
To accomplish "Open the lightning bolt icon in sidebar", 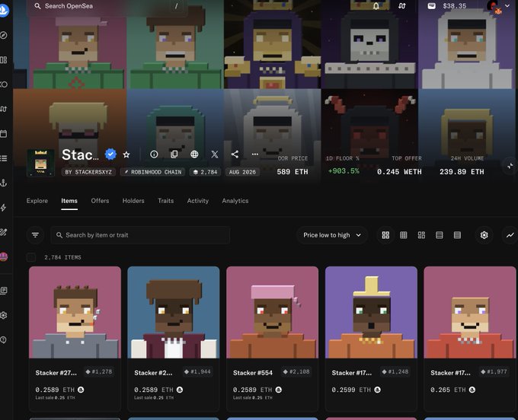I will pyautogui.click(x=3, y=208).
